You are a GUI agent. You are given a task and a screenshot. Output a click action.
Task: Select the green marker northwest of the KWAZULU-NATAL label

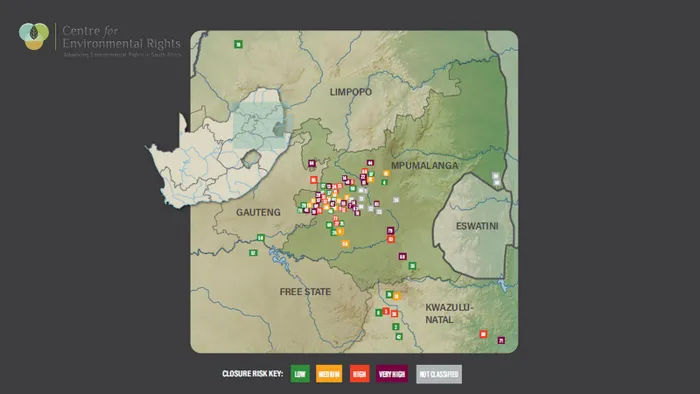tap(389, 294)
